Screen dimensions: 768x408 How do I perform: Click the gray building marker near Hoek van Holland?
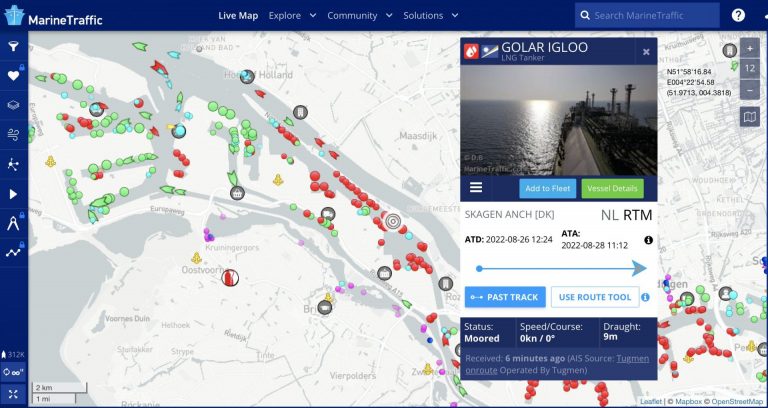[x=301, y=112]
